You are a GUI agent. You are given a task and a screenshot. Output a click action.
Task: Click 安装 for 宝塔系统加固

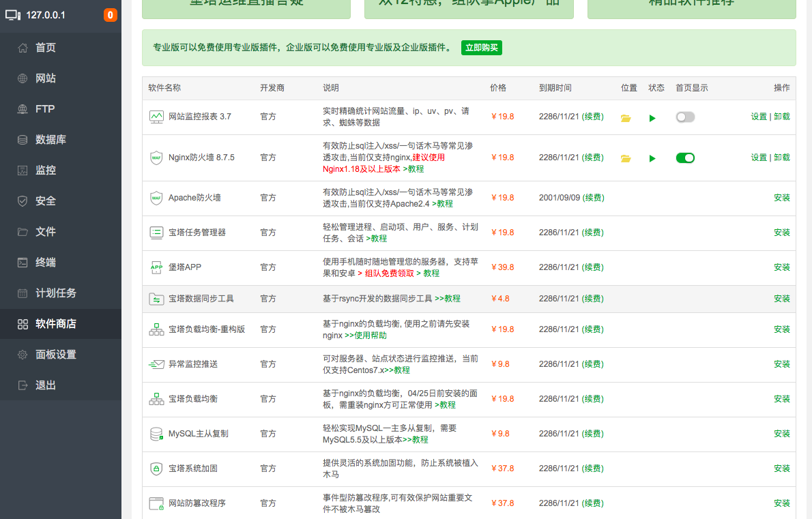tap(782, 469)
